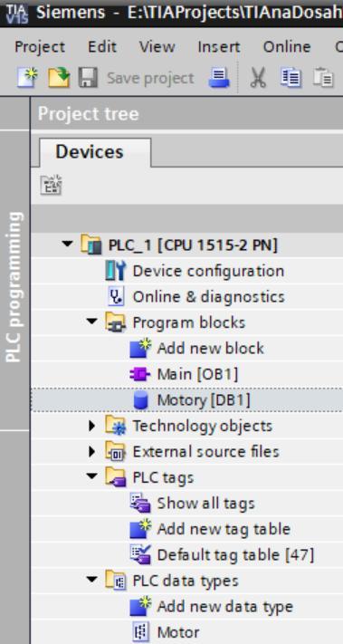Viewport: 343px width, 644px height.
Task: Collapse the PLC_1 CPU 1515-2 PN node
Action: [x=66, y=245]
